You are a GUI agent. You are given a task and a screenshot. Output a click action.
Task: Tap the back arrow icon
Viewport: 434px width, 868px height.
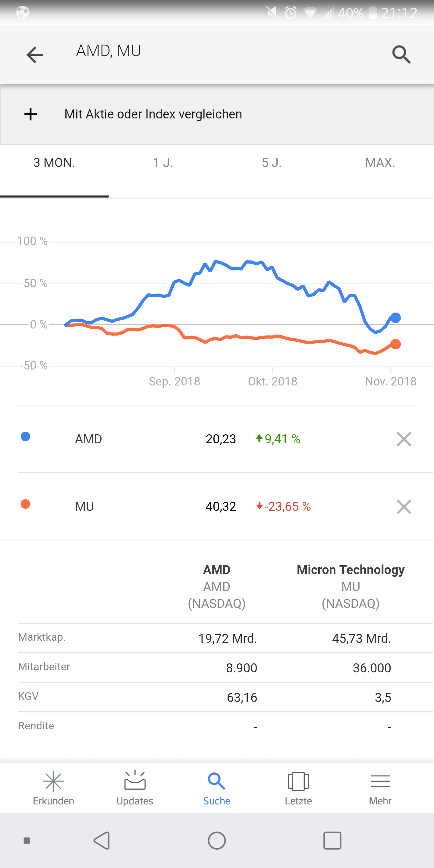pyautogui.click(x=35, y=55)
